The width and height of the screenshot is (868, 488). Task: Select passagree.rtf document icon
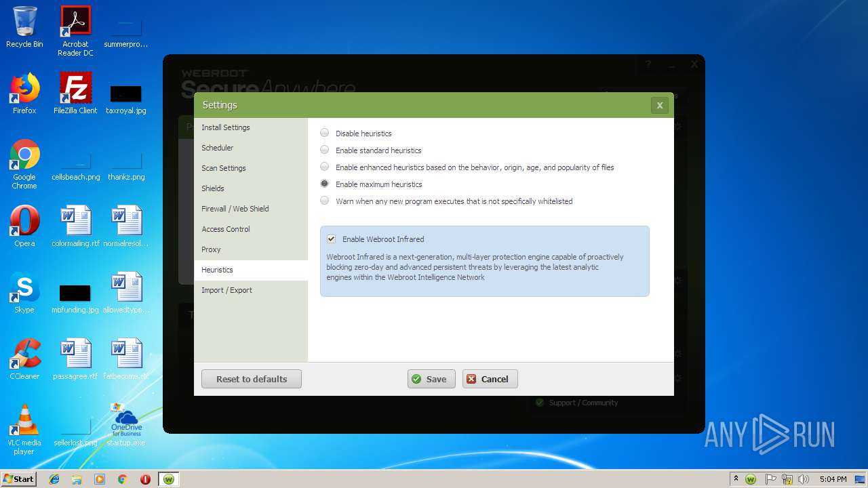pos(75,359)
